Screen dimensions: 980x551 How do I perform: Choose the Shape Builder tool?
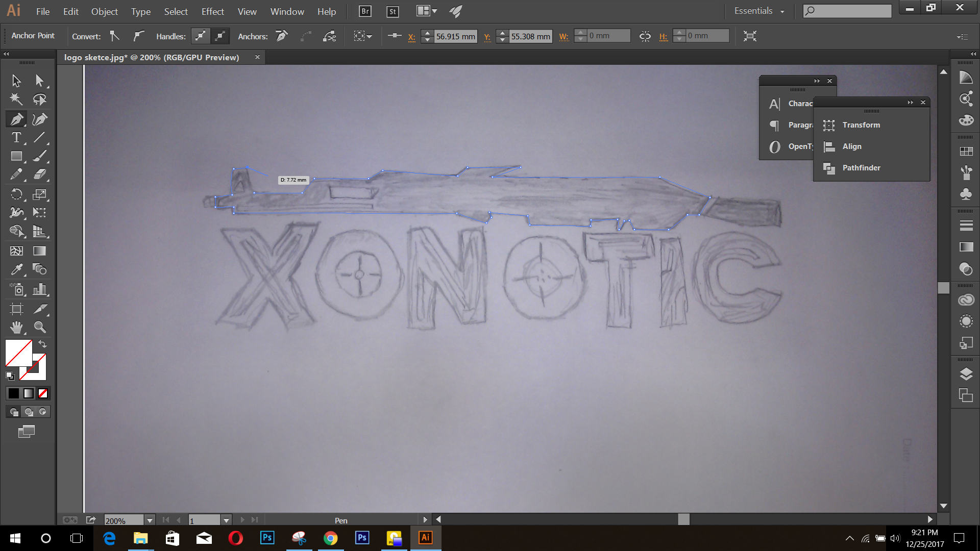click(x=16, y=231)
